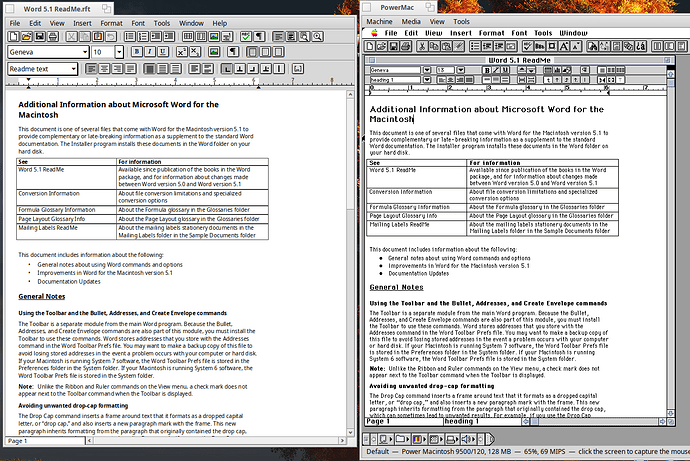Select 'PowerMac' window tab

[x=397, y=7]
